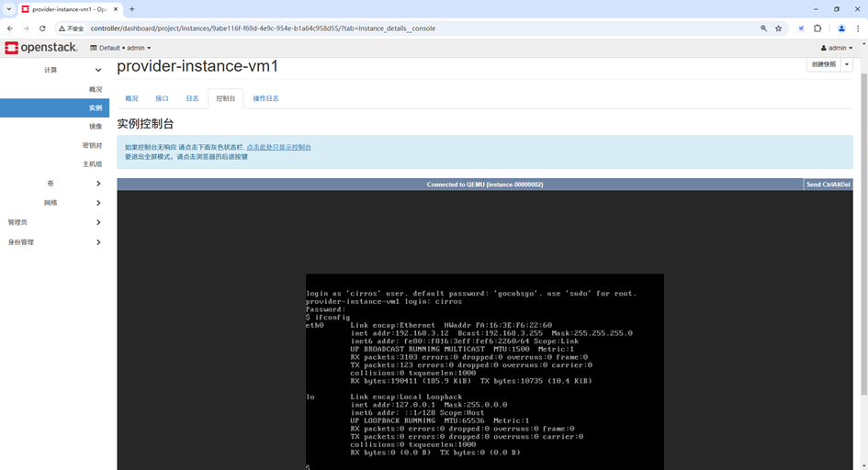Click the 实例控制台 heading
This screenshot has width=868, height=470.
coord(145,124)
